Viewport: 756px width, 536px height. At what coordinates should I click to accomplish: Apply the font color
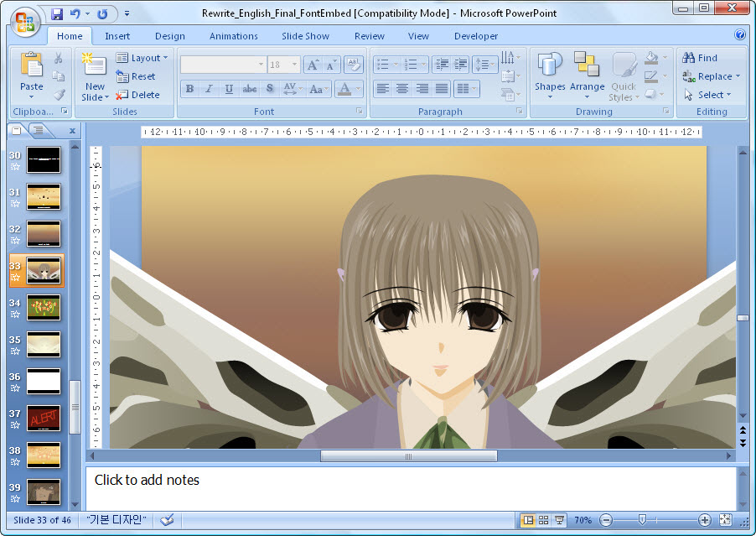click(x=344, y=89)
